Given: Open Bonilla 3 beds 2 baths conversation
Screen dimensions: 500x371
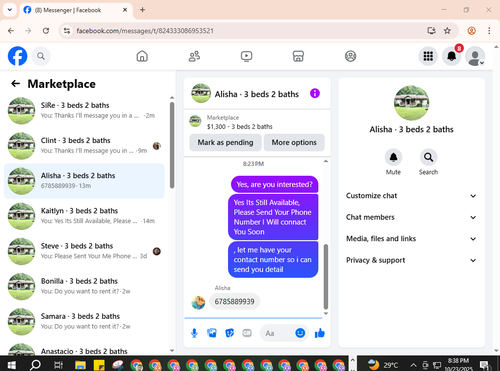Looking at the screenshot, I should pos(84,286).
